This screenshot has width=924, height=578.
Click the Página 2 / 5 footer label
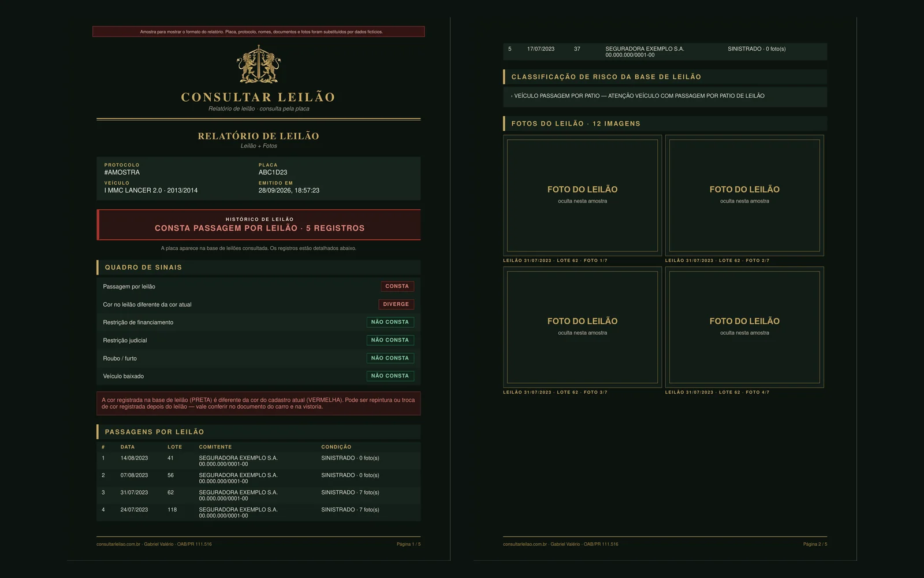coord(815,544)
